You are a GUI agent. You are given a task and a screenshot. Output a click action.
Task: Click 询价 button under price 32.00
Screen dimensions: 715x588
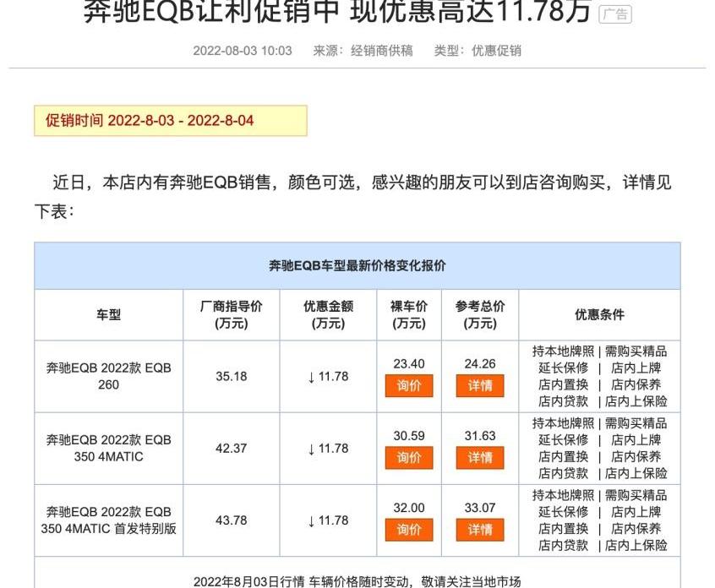(x=408, y=530)
